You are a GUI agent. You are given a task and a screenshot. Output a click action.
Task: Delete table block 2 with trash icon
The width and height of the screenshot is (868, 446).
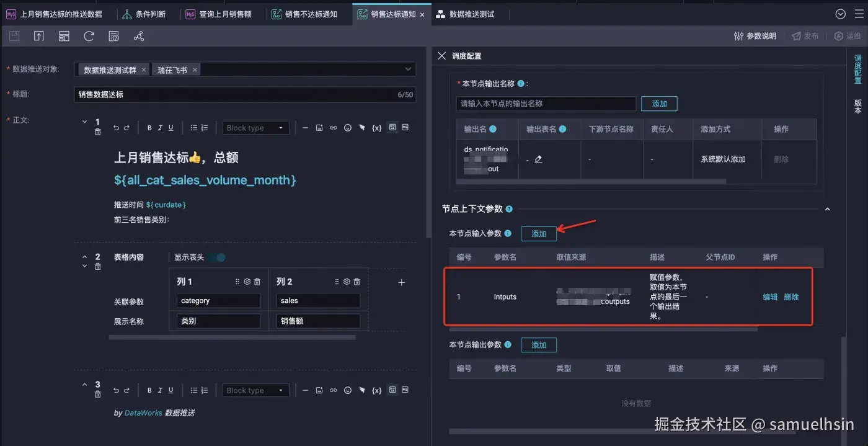point(97,267)
